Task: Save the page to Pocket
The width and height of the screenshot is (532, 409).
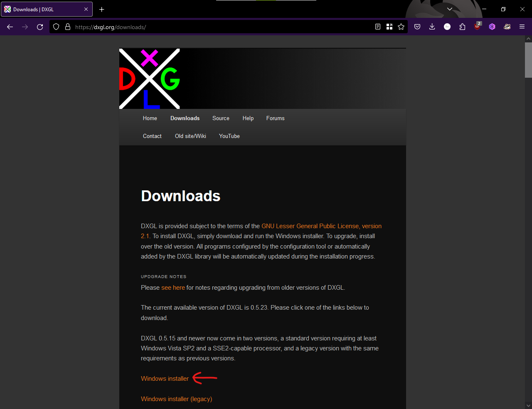Action: point(417,27)
